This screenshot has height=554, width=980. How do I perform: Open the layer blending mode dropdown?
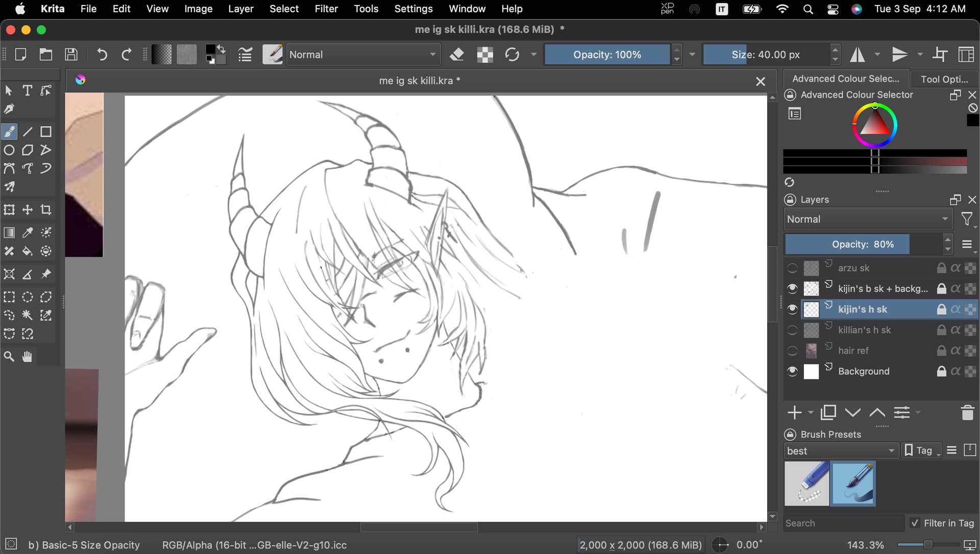click(x=868, y=219)
